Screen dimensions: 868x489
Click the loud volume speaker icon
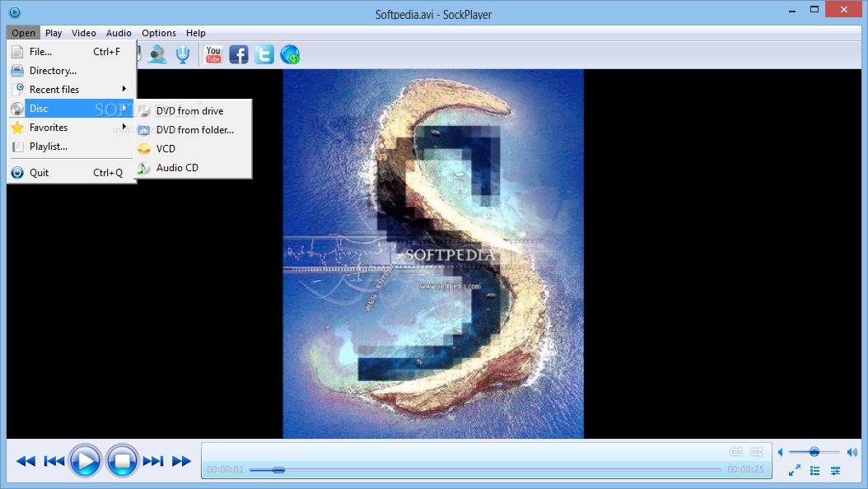tap(852, 452)
